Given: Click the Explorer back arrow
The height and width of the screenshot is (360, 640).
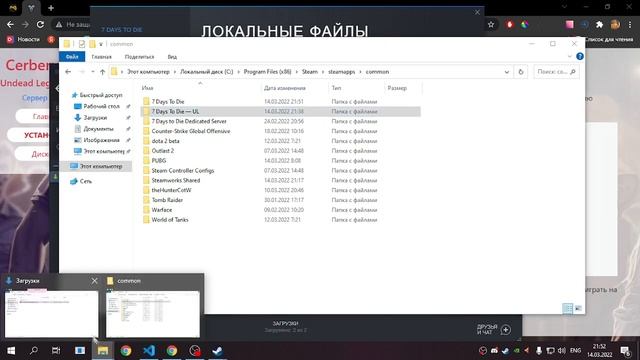Looking at the screenshot, I should [68, 72].
